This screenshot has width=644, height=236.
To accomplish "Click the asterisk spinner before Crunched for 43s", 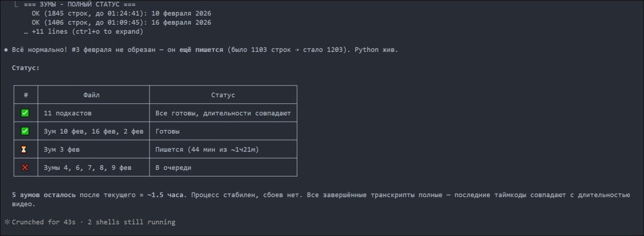I will tap(7, 222).
